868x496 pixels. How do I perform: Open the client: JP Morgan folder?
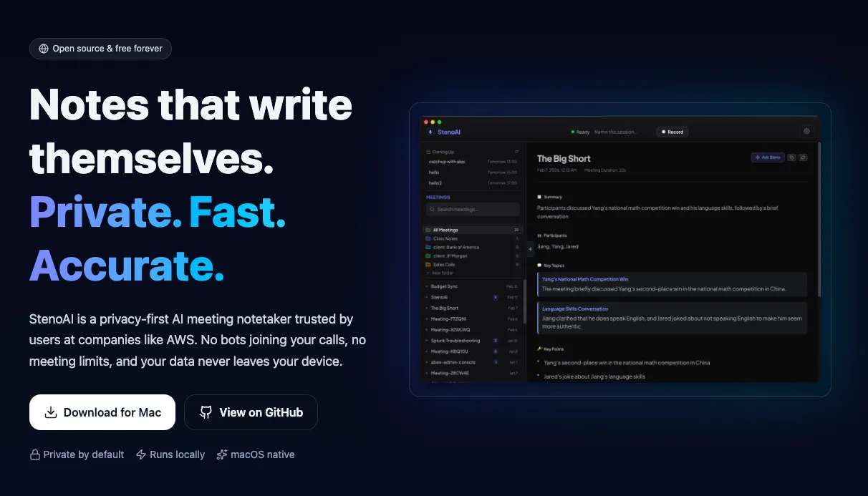pos(473,256)
